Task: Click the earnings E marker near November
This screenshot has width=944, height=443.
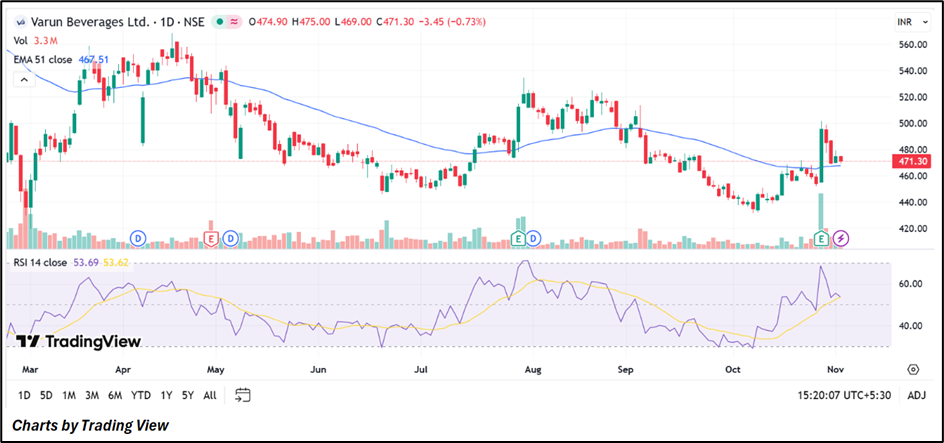Action: click(822, 238)
